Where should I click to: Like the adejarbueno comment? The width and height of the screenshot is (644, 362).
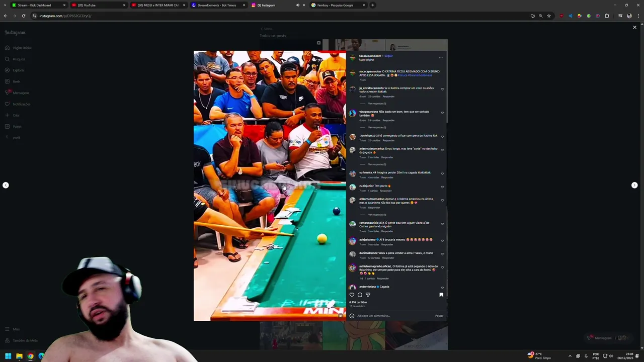(x=442, y=240)
